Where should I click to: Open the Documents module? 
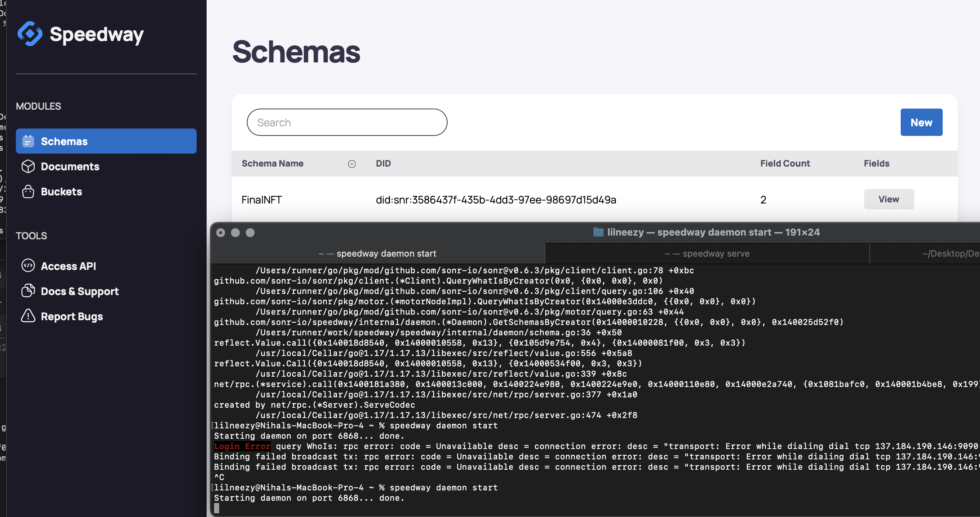tap(70, 167)
